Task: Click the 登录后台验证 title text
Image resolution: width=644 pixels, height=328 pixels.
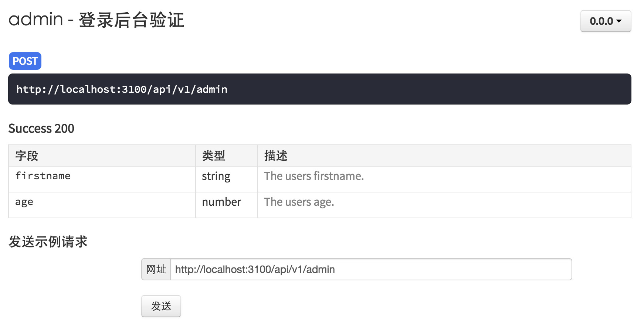Action: pos(131,20)
